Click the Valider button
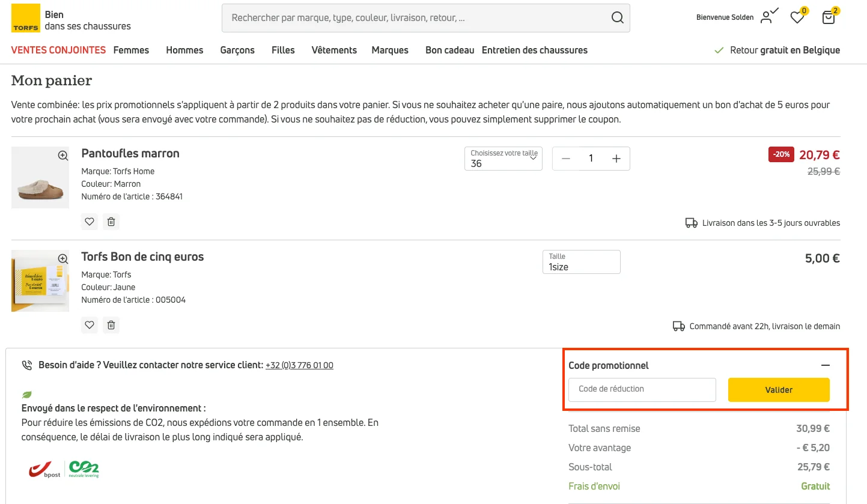The width and height of the screenshot is (867, 504). click(x=779, y=390)
